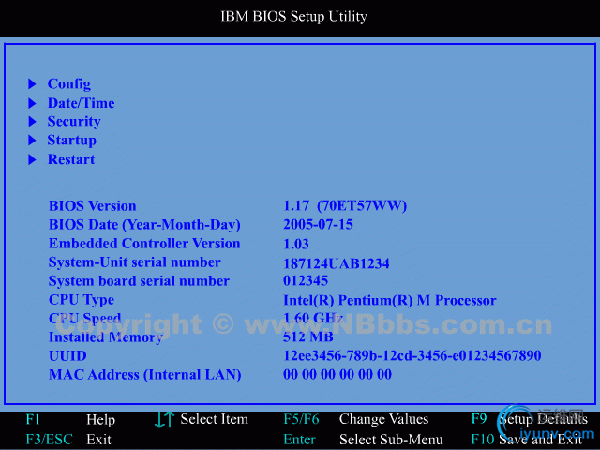
Task: Click the arrow beside Config
Action: pyautogui.click(x=33, y=84)
